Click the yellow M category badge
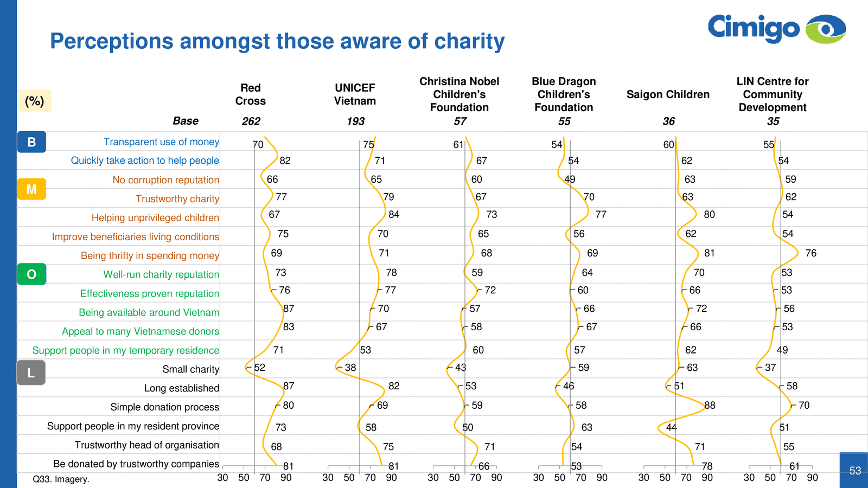 pos(31,189)
